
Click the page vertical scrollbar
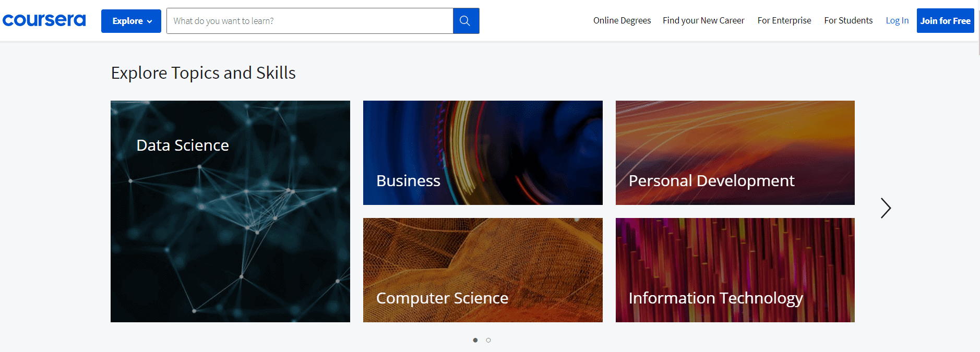978,27
